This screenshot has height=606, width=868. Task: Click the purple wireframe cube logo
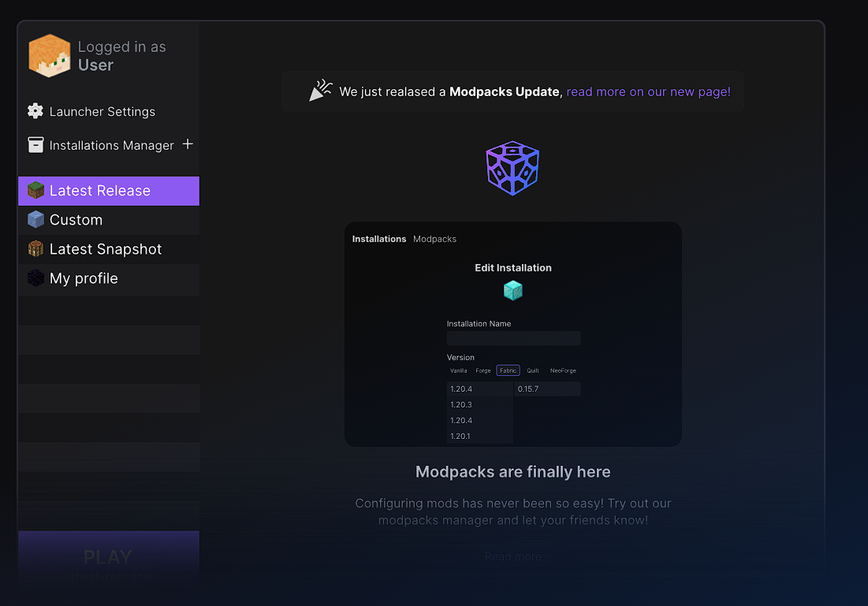click(x=512, y=168)
